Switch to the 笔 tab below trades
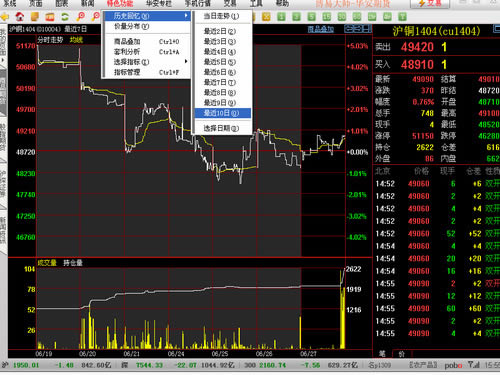This screenshot has height=375, width=500. click(x=382, y=354)
